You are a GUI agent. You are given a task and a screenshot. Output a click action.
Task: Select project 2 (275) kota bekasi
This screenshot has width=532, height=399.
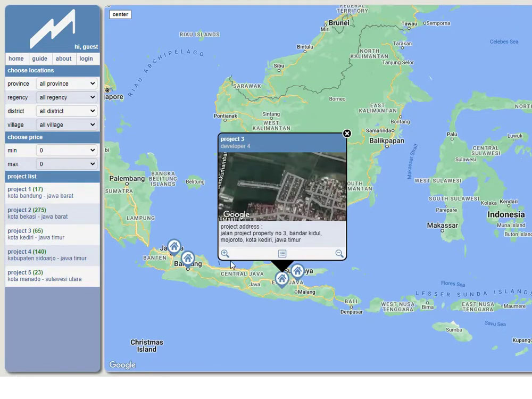pyautogui.click(x=53, y=213)
